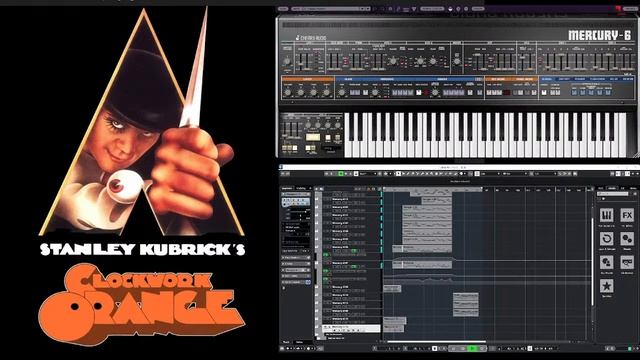Image resolution: width=640 pixels, height=360 pixels.
Task: Select the Object Selection arrow tool in Cubase
Action: click(x=398, y=174)
